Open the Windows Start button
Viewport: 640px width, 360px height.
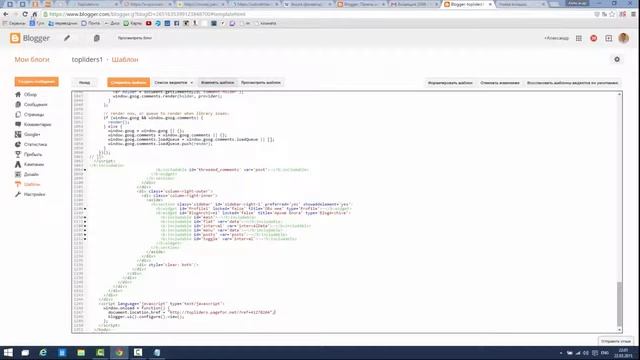pyautogui.click(x=8, y=352)
